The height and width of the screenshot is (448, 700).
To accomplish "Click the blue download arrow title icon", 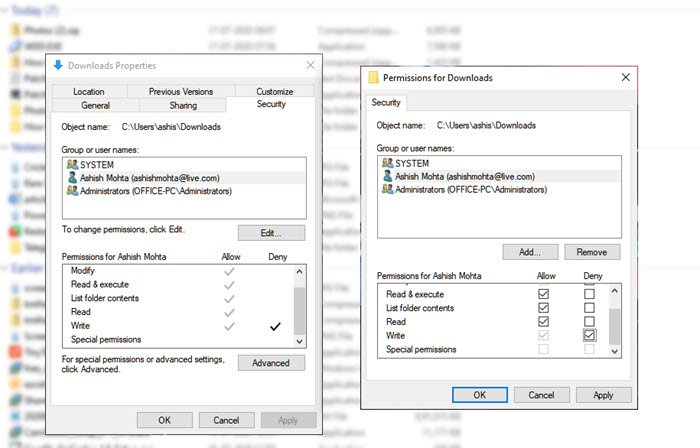I will point(57,66).
